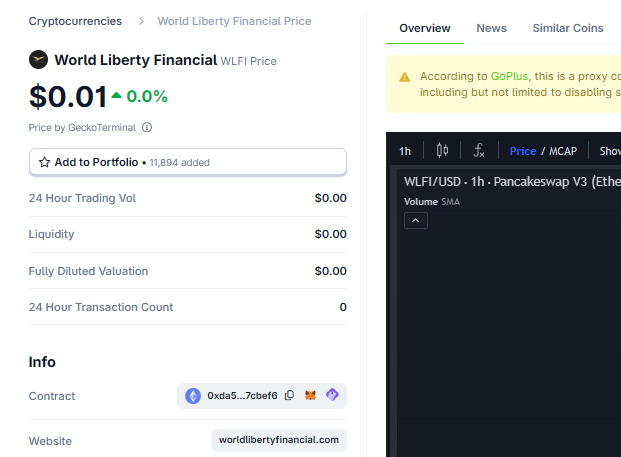Screen dimensions: 621x457
Task: Click the World Liberty Financial coin logo
Action: (x=38, y=60)
